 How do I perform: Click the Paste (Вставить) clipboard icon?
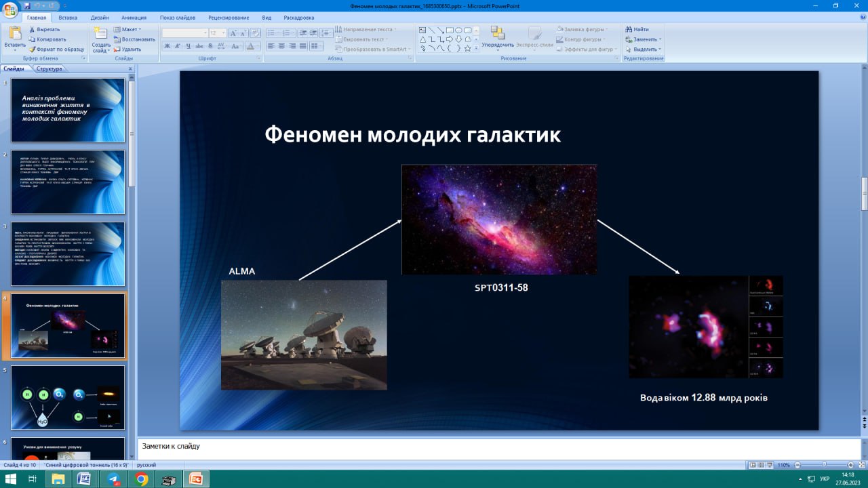15,33
